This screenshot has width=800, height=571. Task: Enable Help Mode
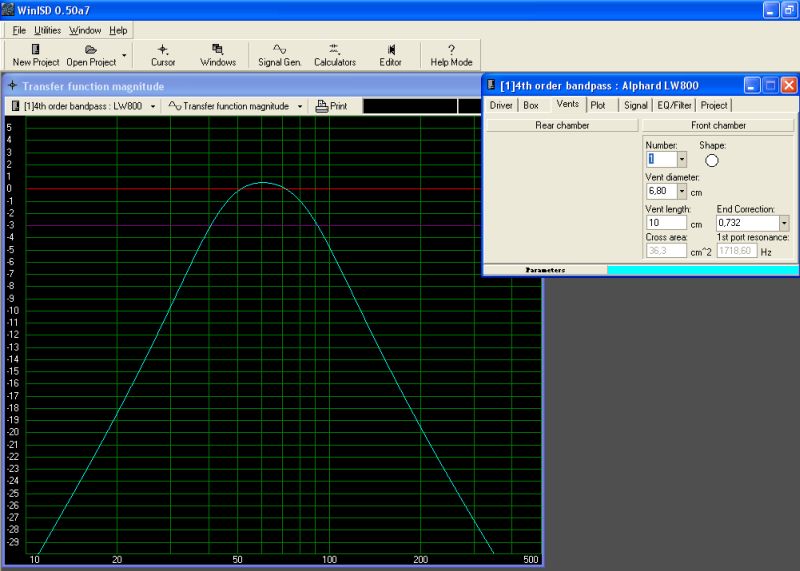click(x=451, y=55)
